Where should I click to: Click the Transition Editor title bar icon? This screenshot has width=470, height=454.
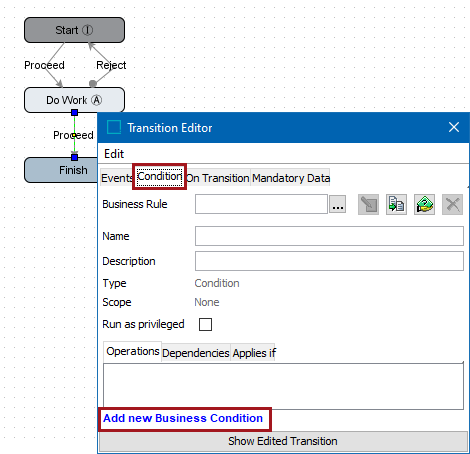tap(114, 127)
